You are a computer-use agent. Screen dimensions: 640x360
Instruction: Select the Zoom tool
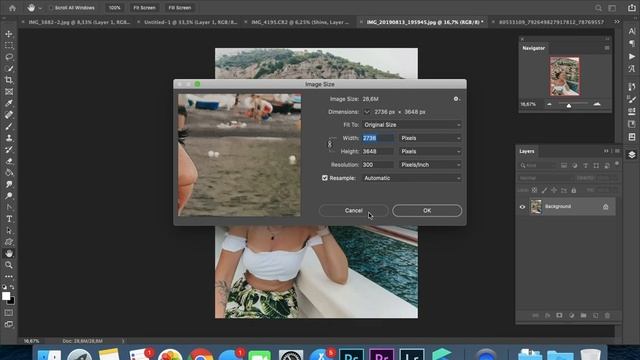click(9, 265)
